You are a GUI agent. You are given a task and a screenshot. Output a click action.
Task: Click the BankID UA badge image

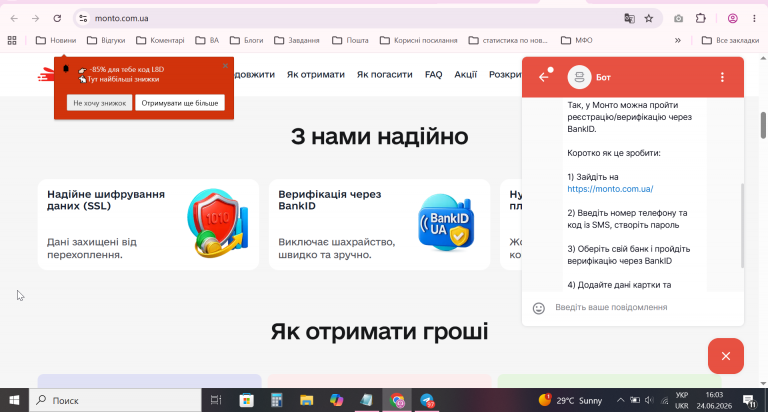[x=446, y=223]
